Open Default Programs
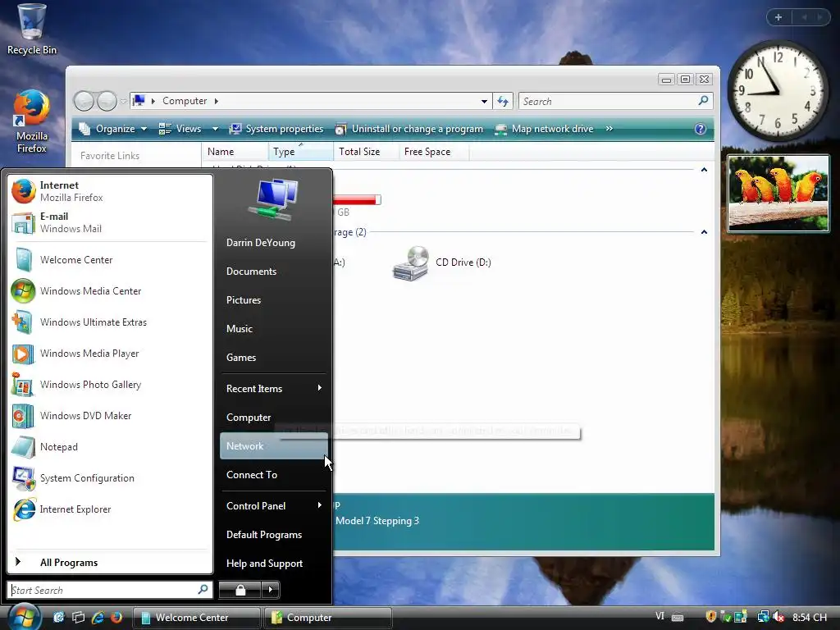This screenshot has height=630, width=840. 273,535
